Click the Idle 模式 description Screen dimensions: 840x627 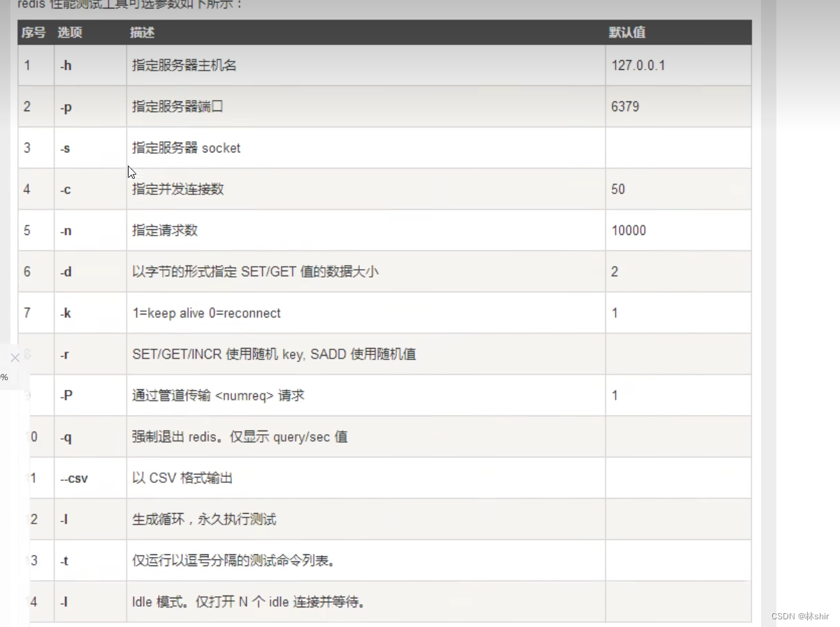coord(249,602)
